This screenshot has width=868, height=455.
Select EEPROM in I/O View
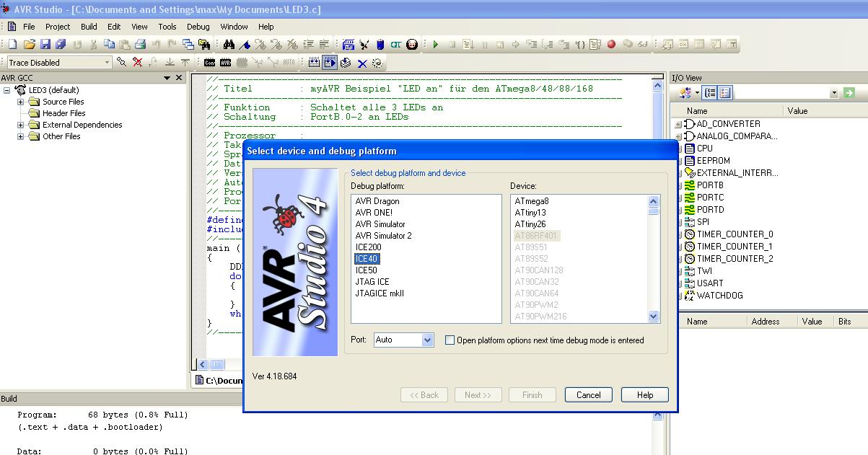[x=713, y=161]
